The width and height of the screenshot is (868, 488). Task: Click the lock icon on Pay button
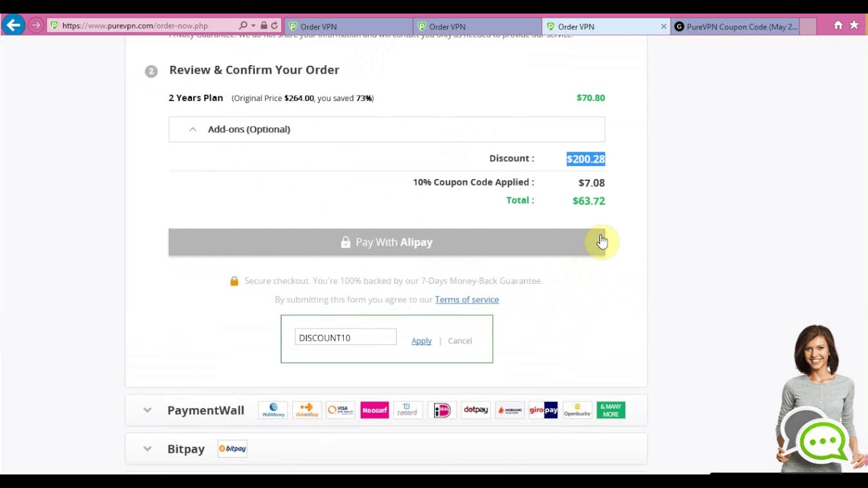346,242
